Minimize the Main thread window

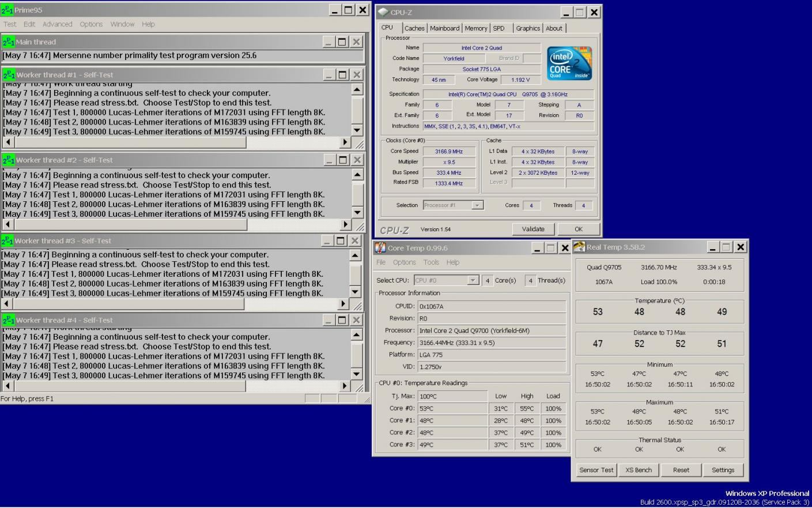(x=328, y=42)
